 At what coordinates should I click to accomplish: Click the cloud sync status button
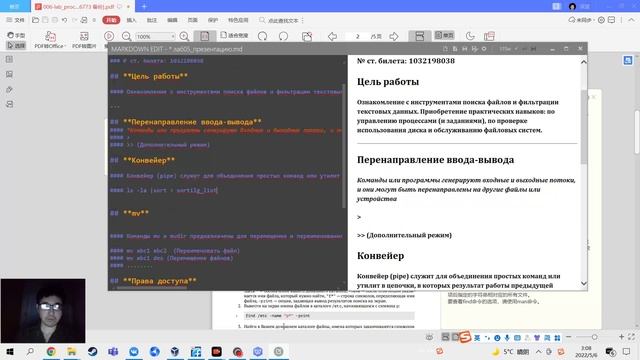pyautogui.click(x=581, y=20)
